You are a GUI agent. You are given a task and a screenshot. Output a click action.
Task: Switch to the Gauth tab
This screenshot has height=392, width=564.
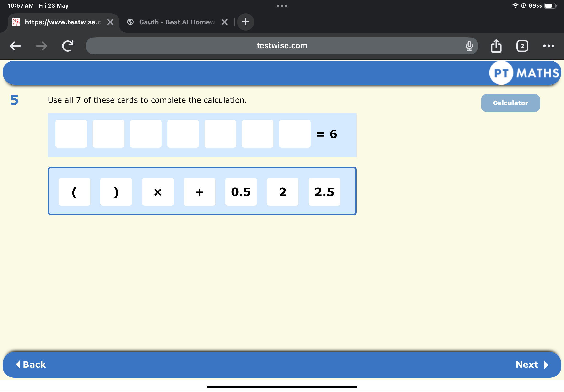coord(177,22)
